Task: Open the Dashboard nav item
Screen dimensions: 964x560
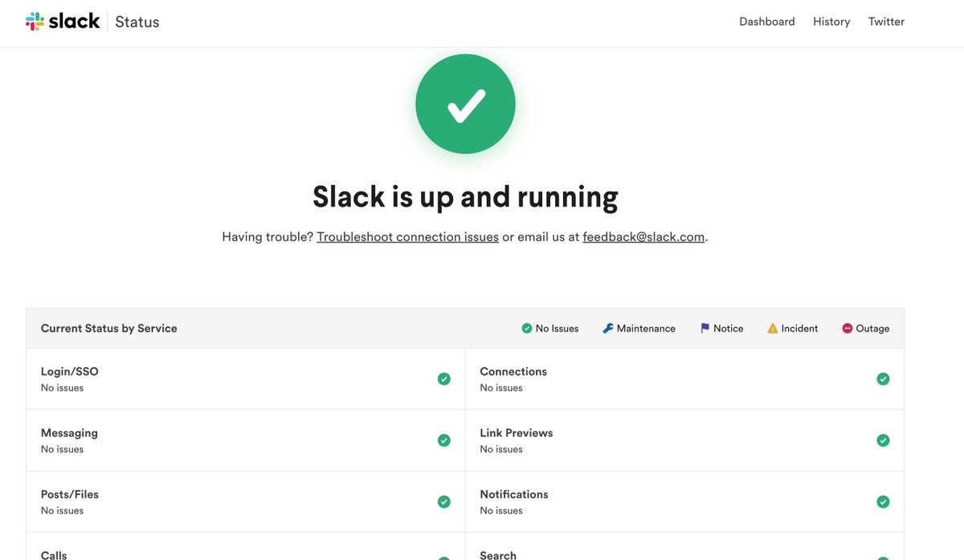Action: [767, 22]
